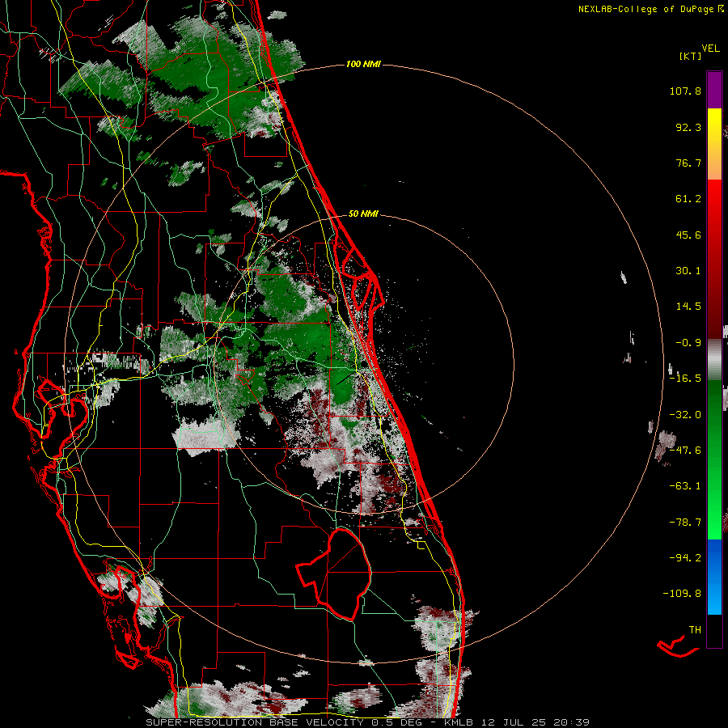Pick the purple segment of the color bar

pyautogui.click(x=714, y=90)
